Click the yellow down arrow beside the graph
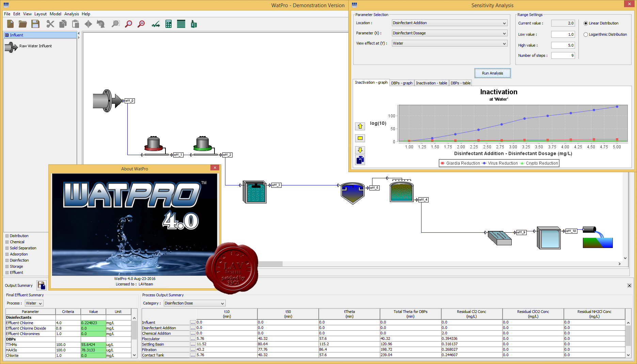Image resolution: width=637 pixels, height=364 pixels. pos(360,150)
